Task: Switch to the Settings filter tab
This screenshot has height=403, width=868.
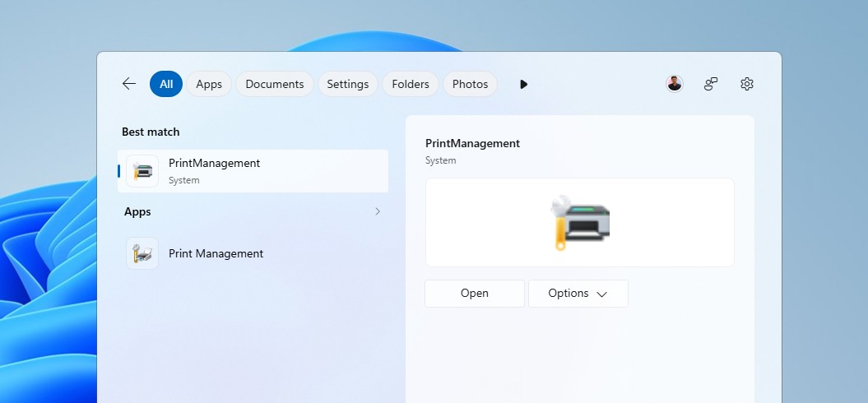Action: [348, 84]
